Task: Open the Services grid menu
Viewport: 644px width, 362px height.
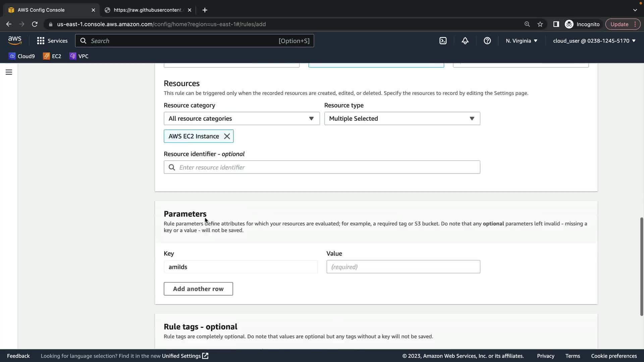Action: [x=52, y=41]
